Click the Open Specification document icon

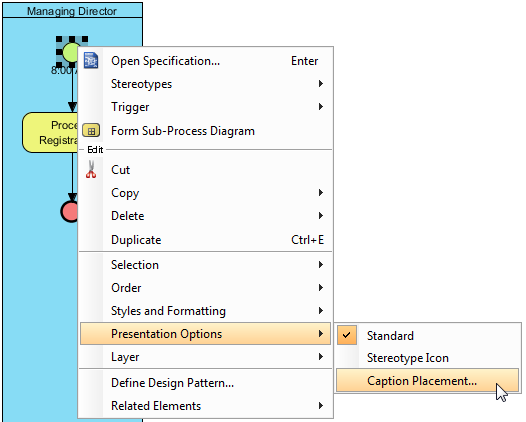91,60
